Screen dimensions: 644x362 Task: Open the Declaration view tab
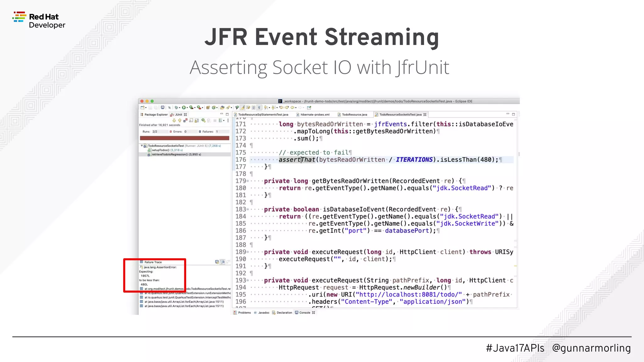coord(282,313)
